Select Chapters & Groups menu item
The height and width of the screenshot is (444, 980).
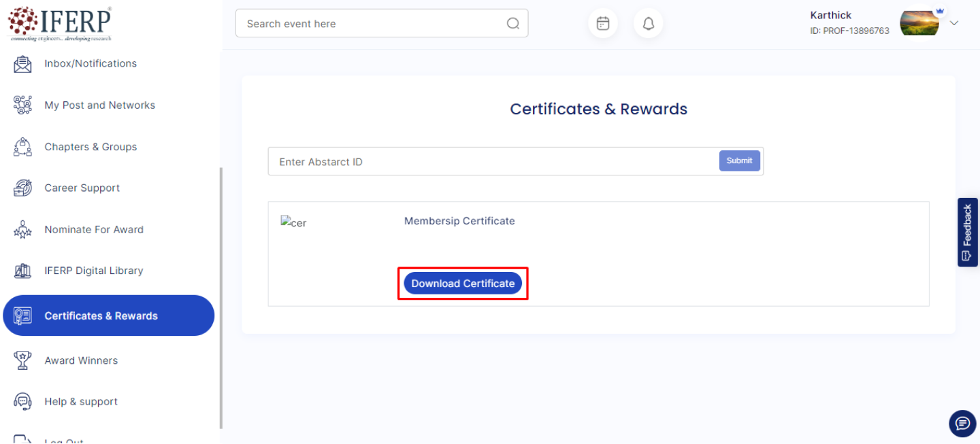(91, 147)
